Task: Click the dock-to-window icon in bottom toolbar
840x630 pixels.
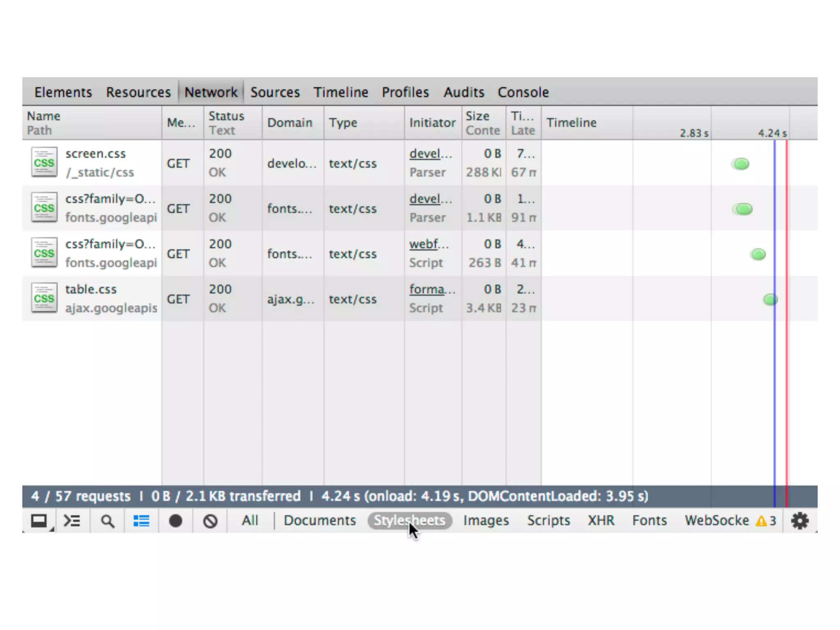Action: [x=39, y=521]
